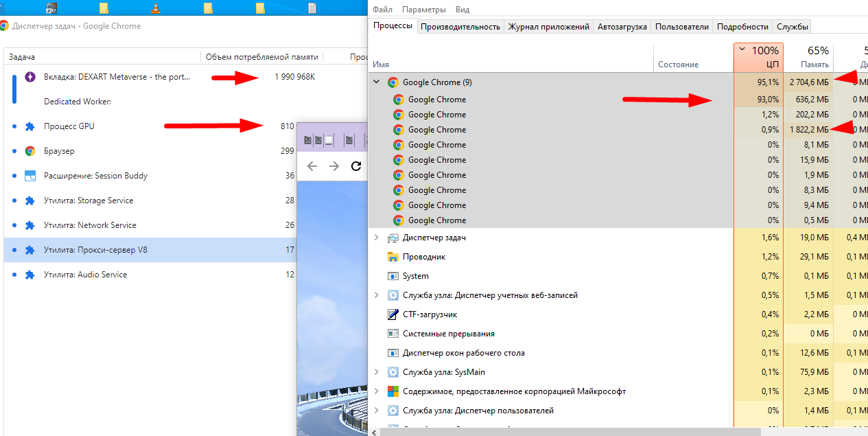This screenshot has height=436, width=868.
Task: Sort by the ЦП column header
Action: 758,58
